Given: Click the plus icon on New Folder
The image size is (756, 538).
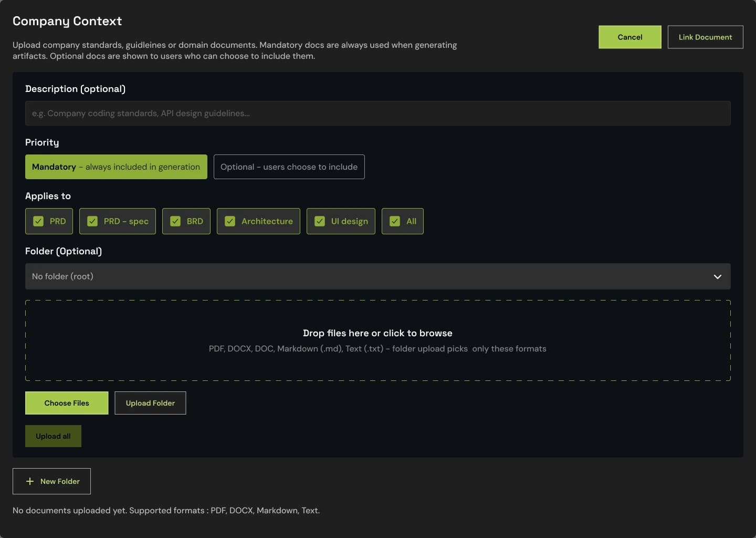Looking at the screenshot, I should point(30,481).
